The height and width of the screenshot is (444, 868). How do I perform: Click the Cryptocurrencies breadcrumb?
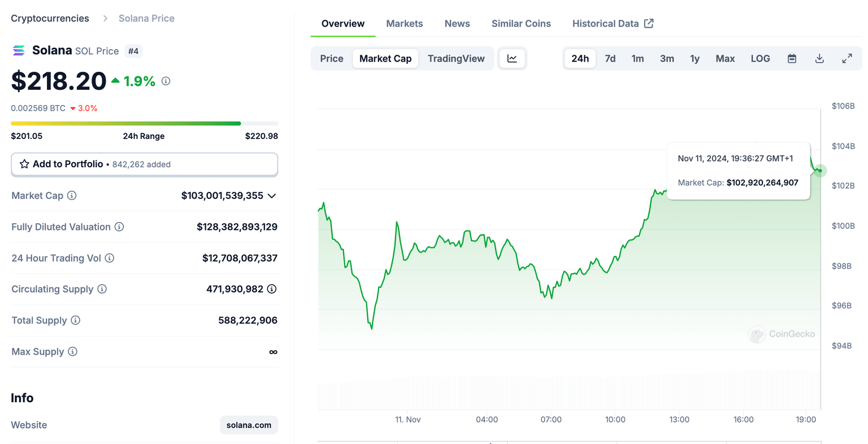pyautogui.click(x=50, y=19)
